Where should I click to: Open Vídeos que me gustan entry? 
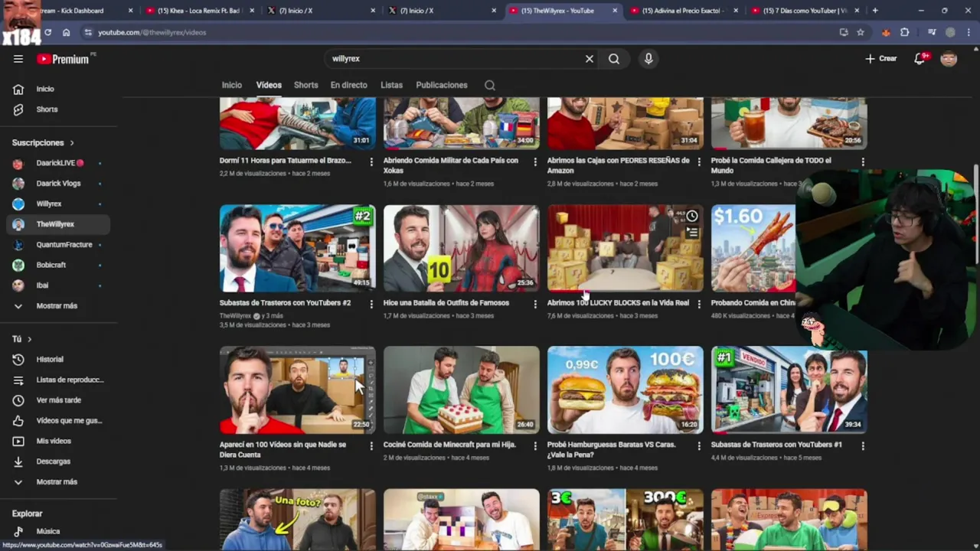click(x=58, y=420)
